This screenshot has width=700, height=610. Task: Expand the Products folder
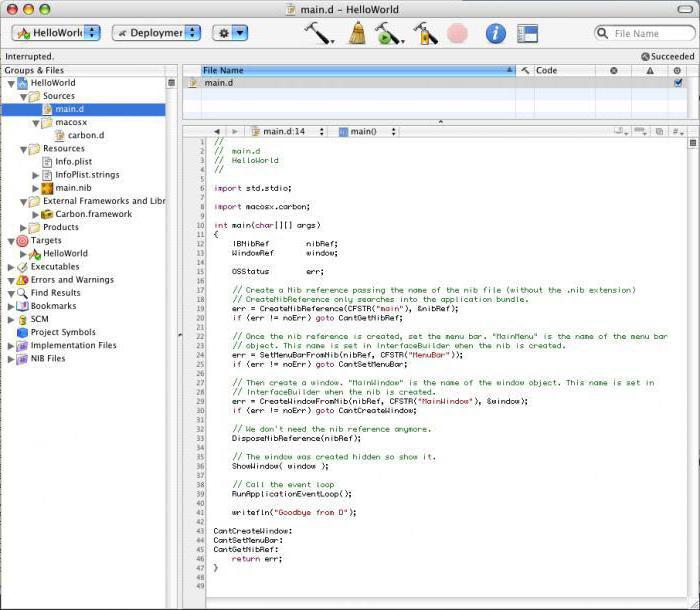23,227
